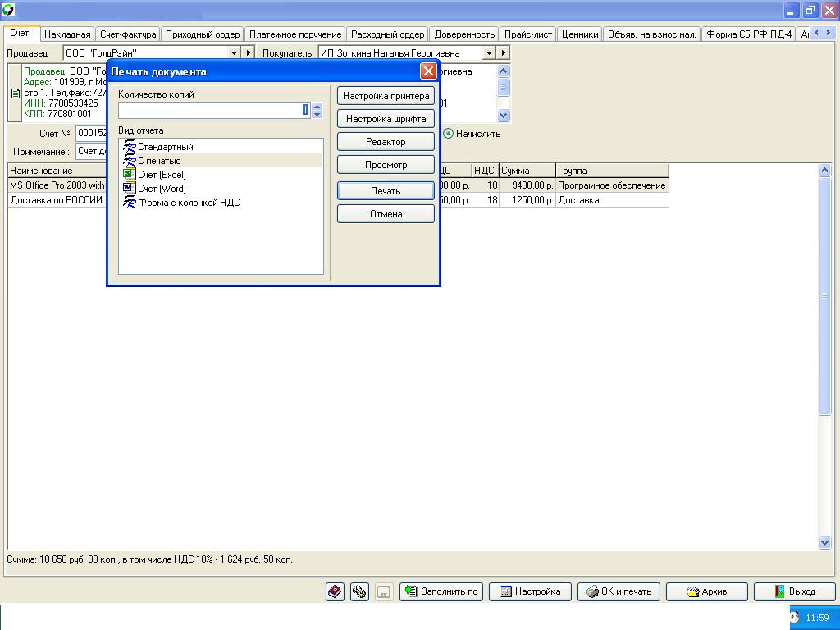Open the Форма СБ РФ ПД-4 tab

(749, 34)
